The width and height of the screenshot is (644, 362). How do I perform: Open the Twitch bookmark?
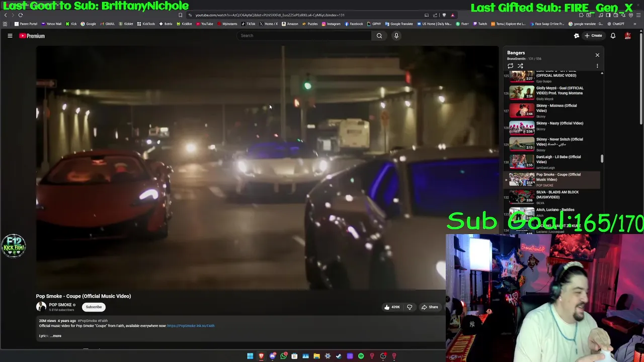coord(480,24)
